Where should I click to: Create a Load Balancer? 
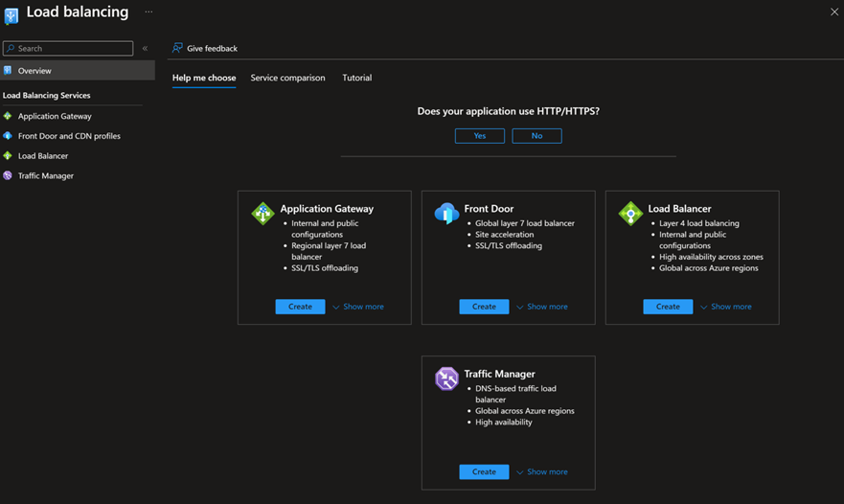(x=668, y=307)
